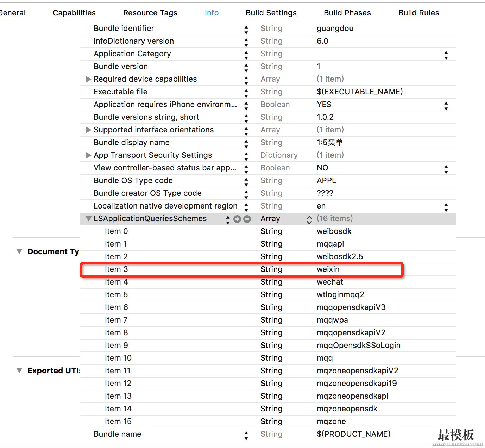This screenshot has height=448, width=485.
Task: Collapse the LSApplicationQueriesSchemes array
Action: click(x=89, y=219)
